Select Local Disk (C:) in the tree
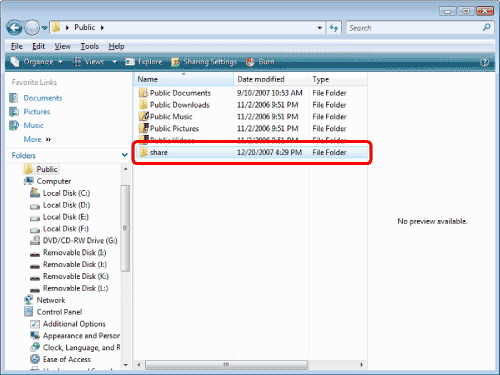This screenshot has width=500, height=375. (67, 193)
